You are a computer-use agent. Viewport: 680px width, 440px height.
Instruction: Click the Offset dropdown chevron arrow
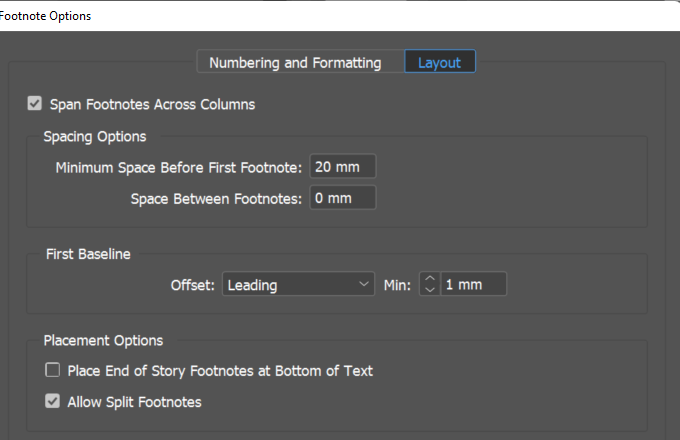click(363, 285)
